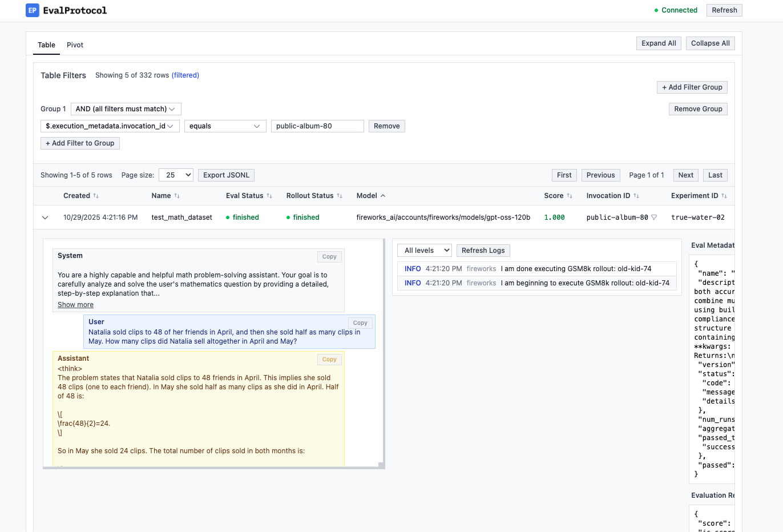
Task: Sort by Invocation ID icon
Action: (x=636, y=196)
